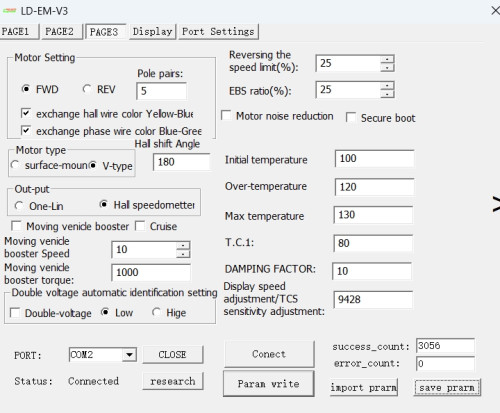
Task: Enable Moving vehicle booster checkbox
Action: 16,226
